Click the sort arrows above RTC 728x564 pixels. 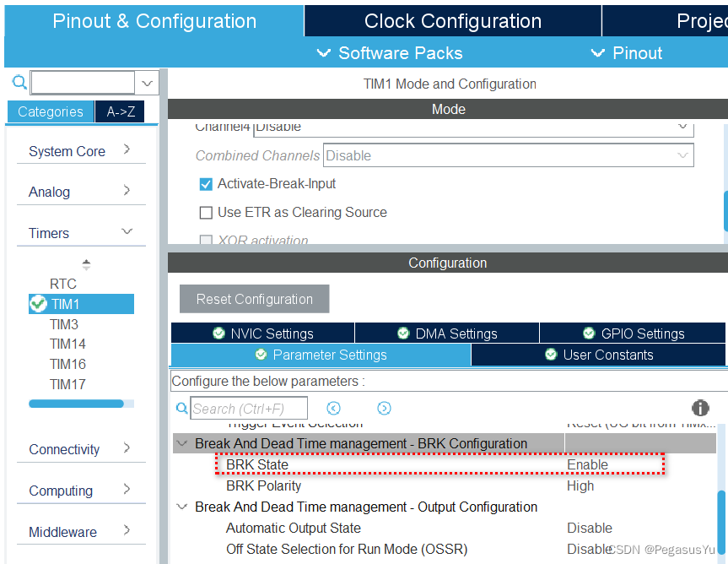coord(86,264)
